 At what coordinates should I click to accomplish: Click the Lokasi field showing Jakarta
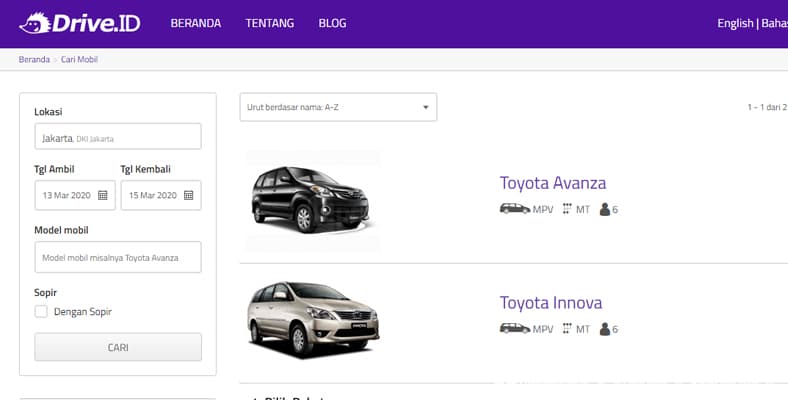118,136
